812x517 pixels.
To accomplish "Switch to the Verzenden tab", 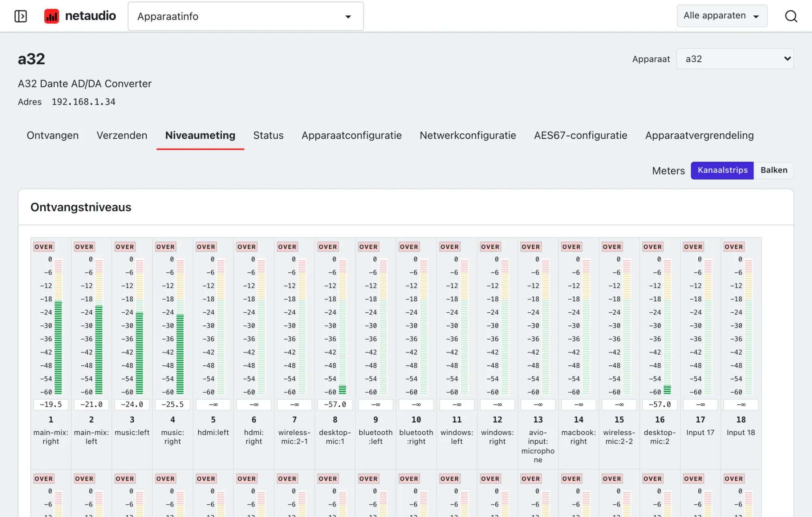I will click(122, 135).
